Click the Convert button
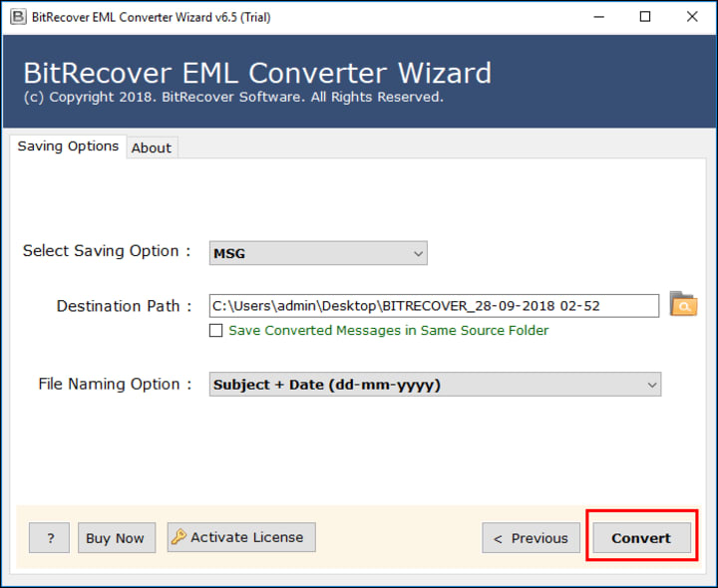Viewport: 718px width, 588px height. click(x=641, y=538)
